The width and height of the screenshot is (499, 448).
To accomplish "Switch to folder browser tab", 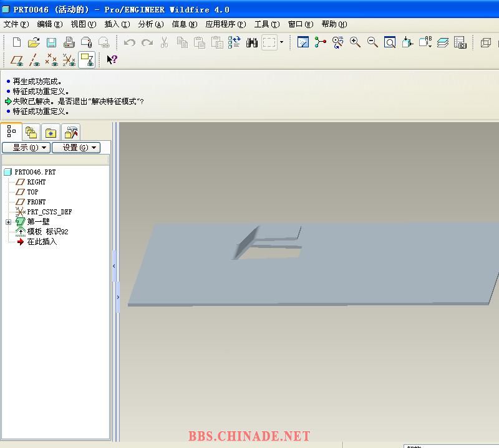I will tap(31, 132).
